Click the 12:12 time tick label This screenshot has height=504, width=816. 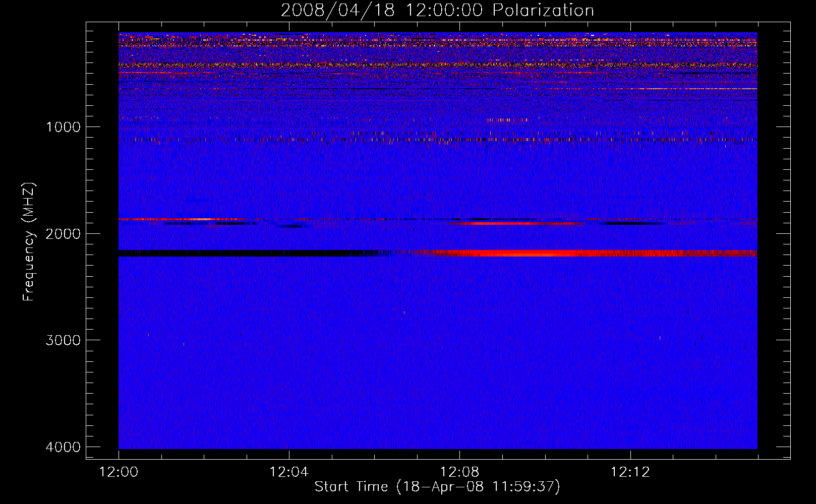[630, 472]
